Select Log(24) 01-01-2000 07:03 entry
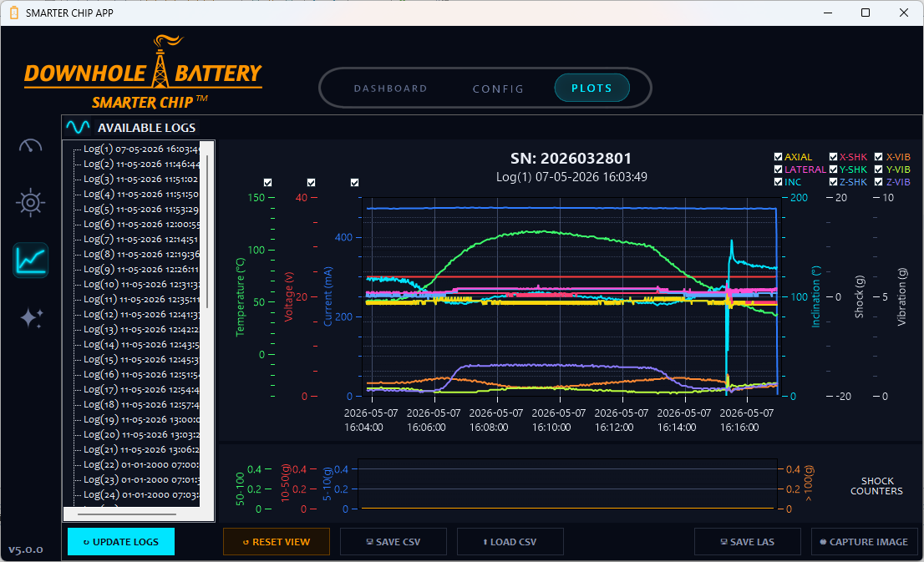This screenshot has height=562, width=924. pyautogui.click(x=141, y=494)
